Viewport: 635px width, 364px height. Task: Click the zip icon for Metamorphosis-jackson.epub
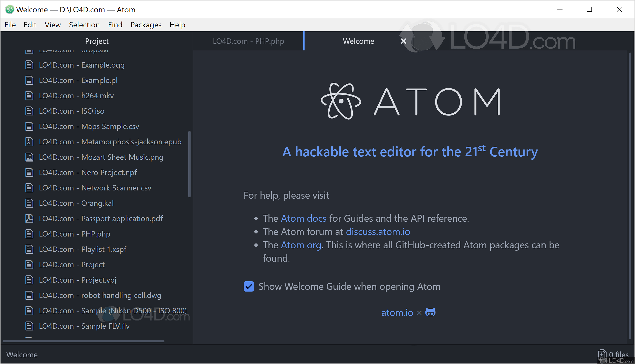[x=29, y=142]
